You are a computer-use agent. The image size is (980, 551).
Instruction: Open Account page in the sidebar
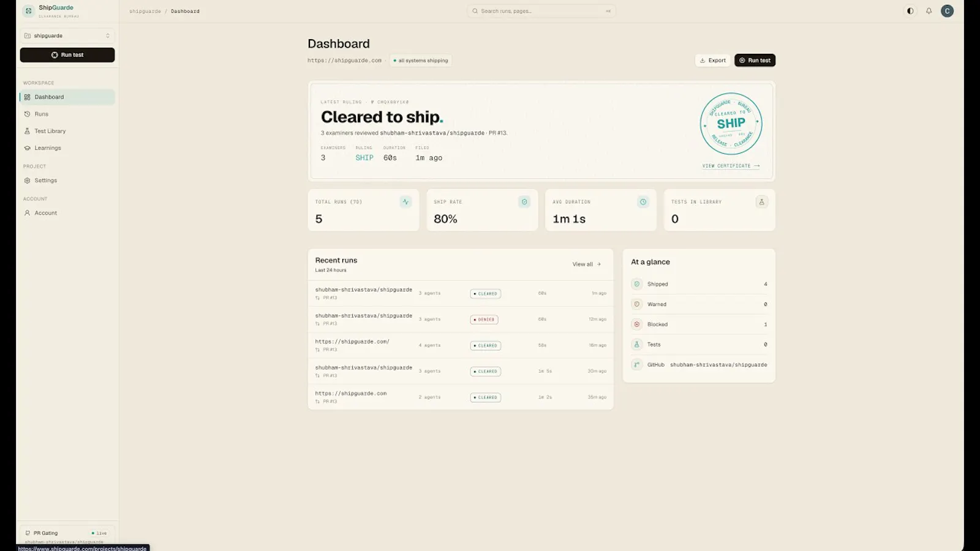point(67,213)
